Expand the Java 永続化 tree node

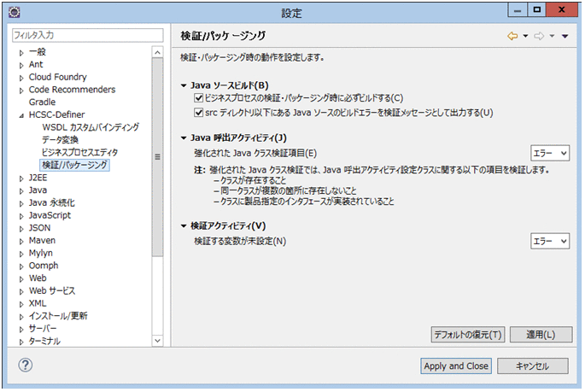[x=21, y=203]
